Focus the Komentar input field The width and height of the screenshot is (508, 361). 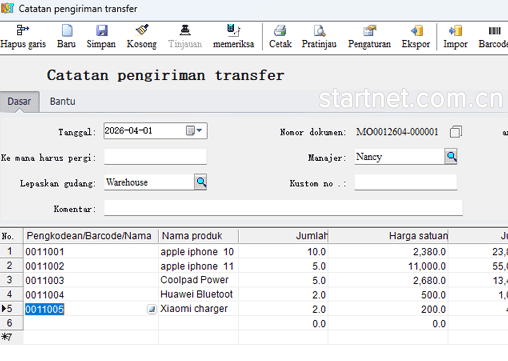coord(283,208)
